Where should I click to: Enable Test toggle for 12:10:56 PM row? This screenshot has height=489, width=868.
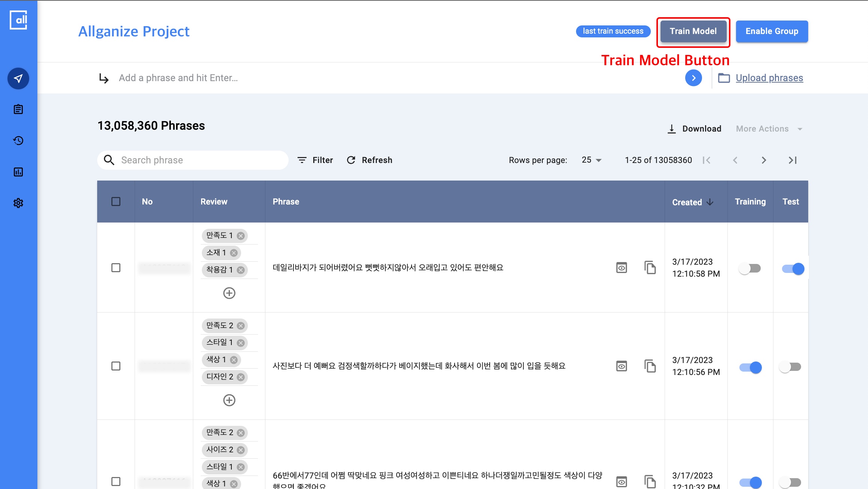(x=790, y=367)
